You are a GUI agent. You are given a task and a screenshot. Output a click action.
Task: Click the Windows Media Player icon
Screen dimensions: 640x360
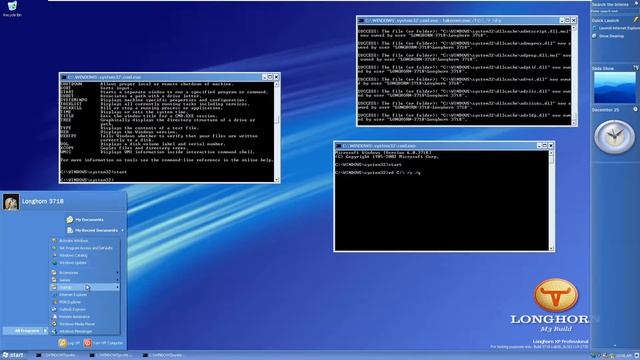(54, 324)
